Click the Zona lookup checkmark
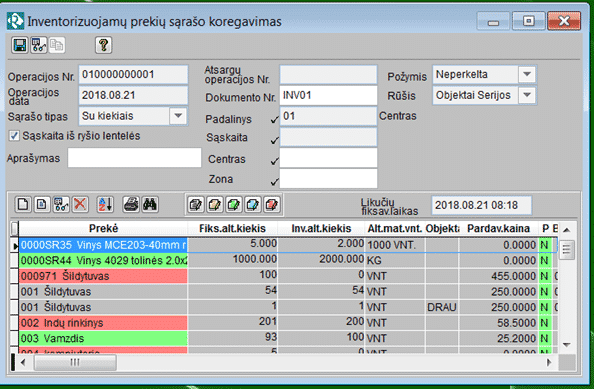The image size is (594, 389). click(x=274, y=182)
